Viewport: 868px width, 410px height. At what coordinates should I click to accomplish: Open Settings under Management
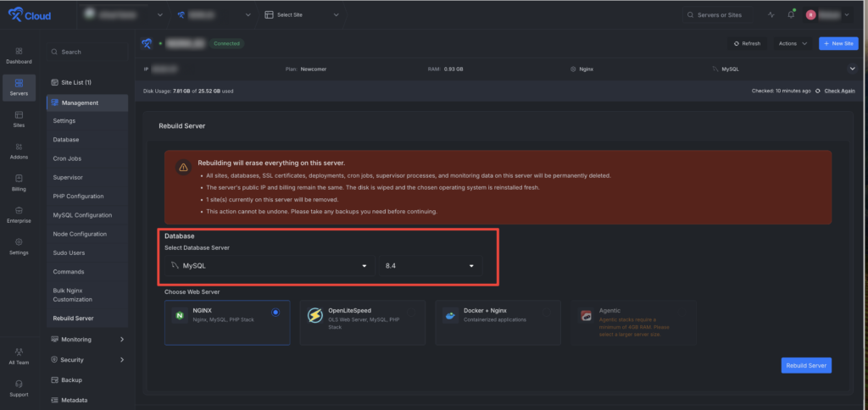click(x=64, y=120)
